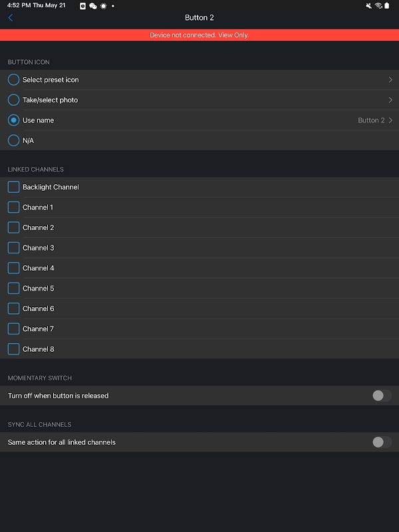Select the 'Select preset icon' radio button

(x=13, y=80)
